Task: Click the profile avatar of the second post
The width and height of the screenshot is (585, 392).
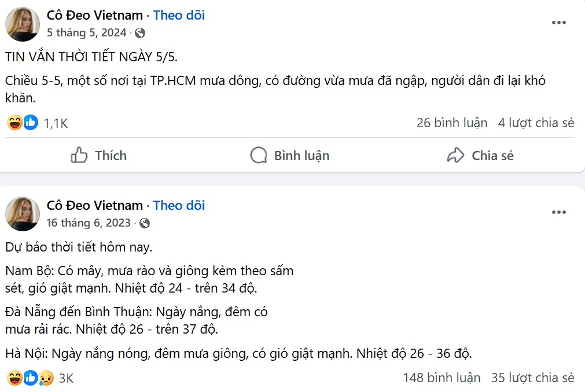Action: click(x=22, y=213)
